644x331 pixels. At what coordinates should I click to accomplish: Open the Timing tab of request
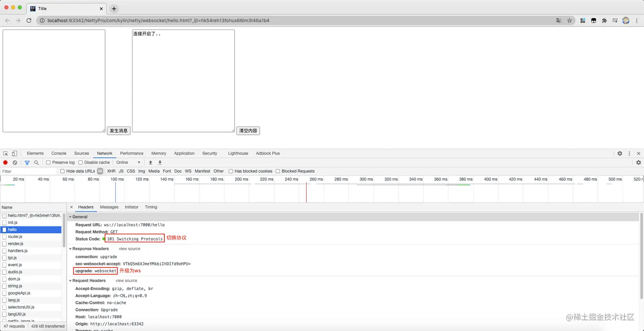151,207
